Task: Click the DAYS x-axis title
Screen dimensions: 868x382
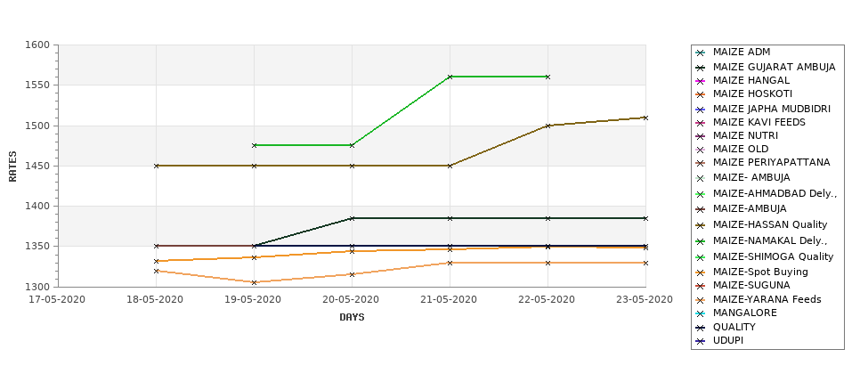Action: pos(352,318)
